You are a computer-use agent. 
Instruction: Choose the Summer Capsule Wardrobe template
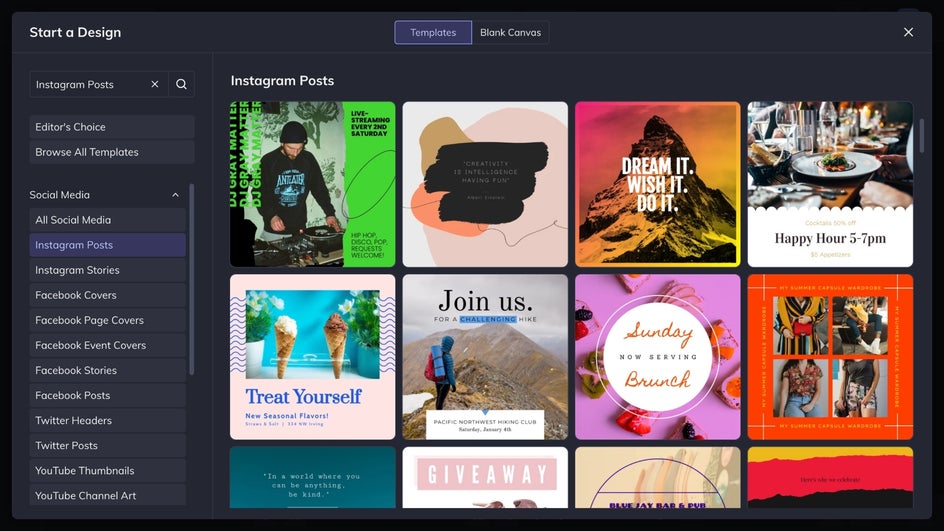coord(830,357)
